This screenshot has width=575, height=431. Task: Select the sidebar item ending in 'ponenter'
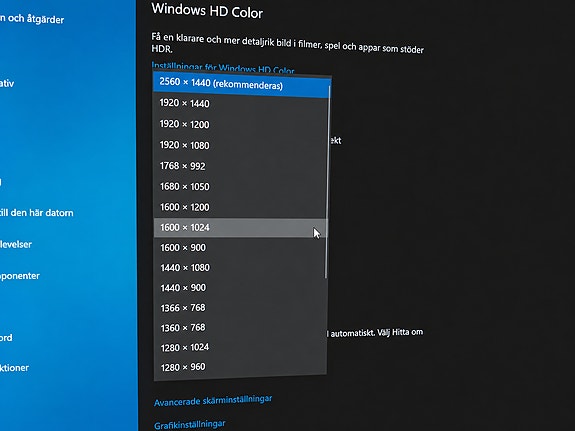tap(20, 276)
